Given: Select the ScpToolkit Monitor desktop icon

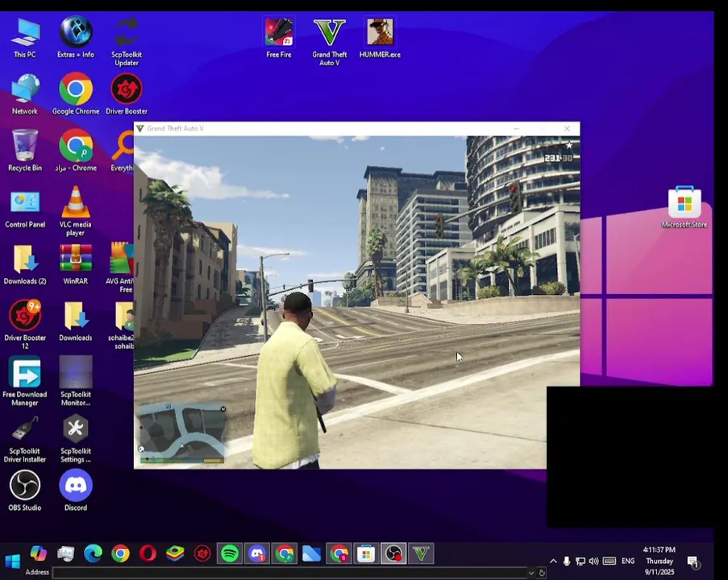Looking at the screenshot, I should tap(76, 381).
